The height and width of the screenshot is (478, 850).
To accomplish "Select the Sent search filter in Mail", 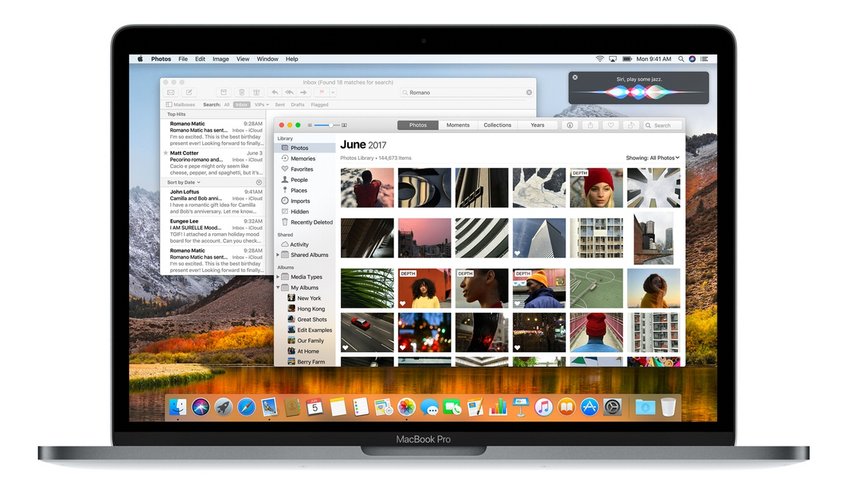I will 280,105.
